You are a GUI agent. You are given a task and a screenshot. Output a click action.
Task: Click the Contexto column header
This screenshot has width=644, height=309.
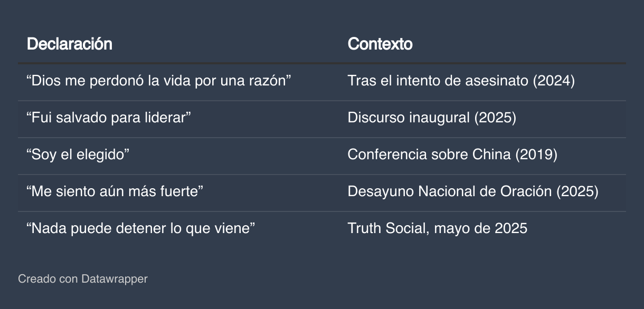click(380, 44)
